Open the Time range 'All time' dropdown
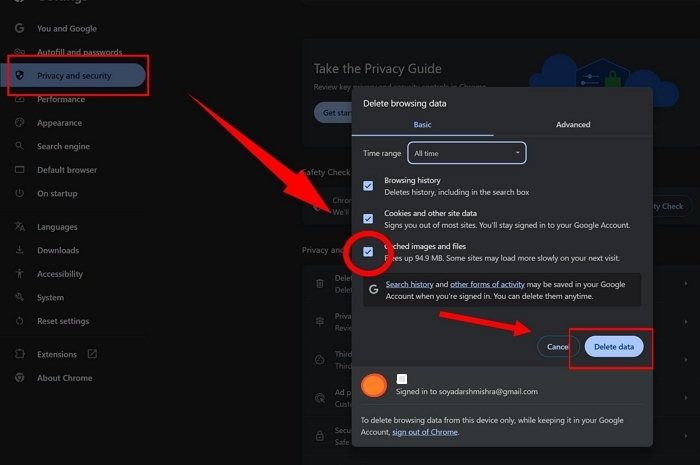700x465 pixels. [x=467, y=153]
